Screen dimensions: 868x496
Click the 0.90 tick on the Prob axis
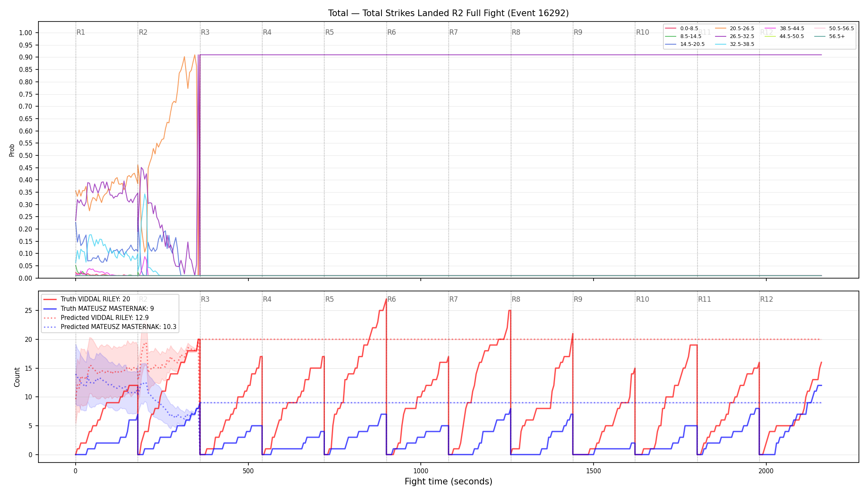coord(26,57)
